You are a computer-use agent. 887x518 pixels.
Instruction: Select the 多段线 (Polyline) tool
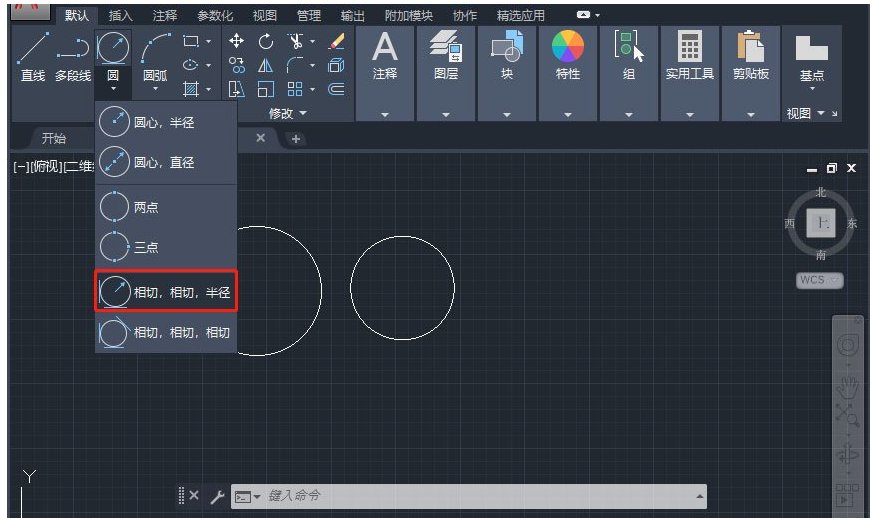point(73,58)
